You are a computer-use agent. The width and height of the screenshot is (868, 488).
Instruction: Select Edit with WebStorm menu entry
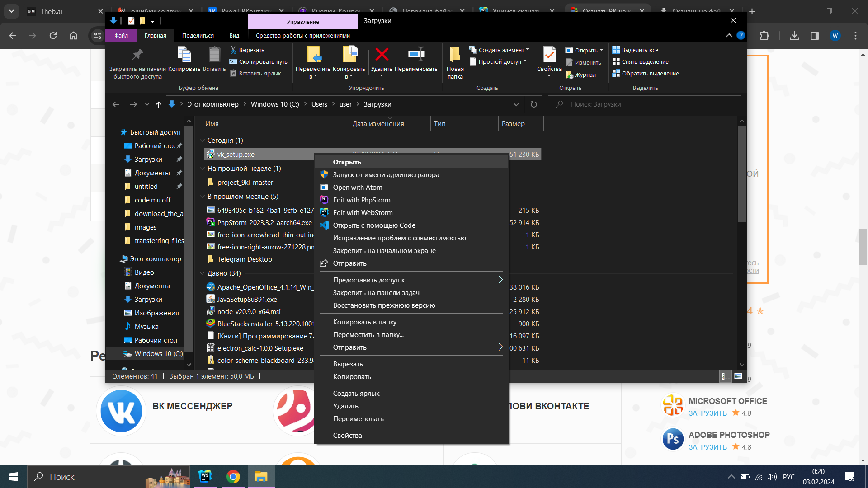tap(411, 213)
